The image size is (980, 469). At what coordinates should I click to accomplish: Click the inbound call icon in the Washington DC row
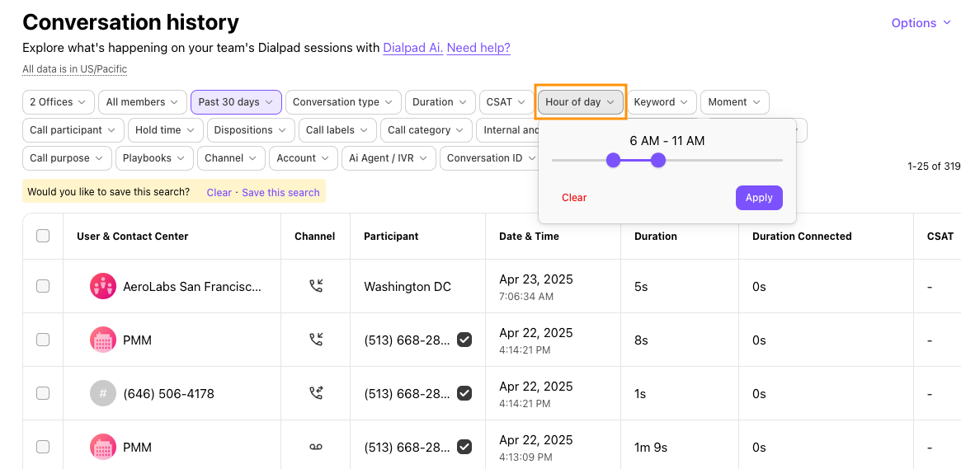[316, 286]
